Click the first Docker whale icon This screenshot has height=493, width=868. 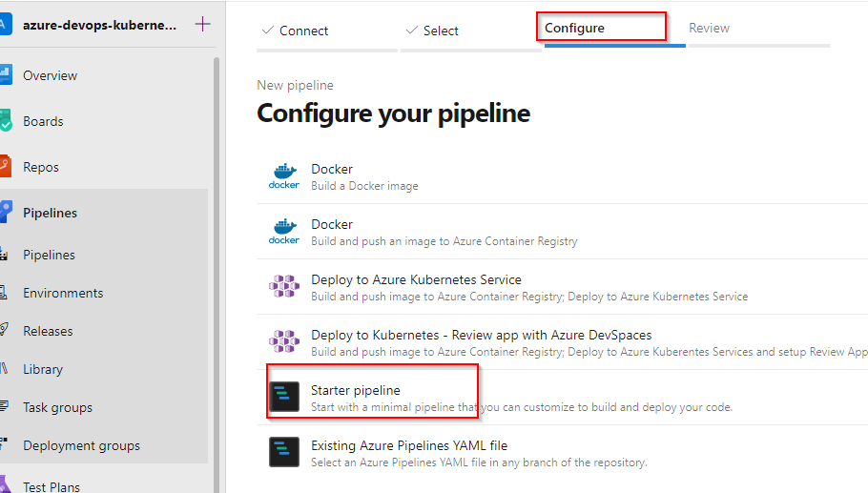click(x=284, y=175)
